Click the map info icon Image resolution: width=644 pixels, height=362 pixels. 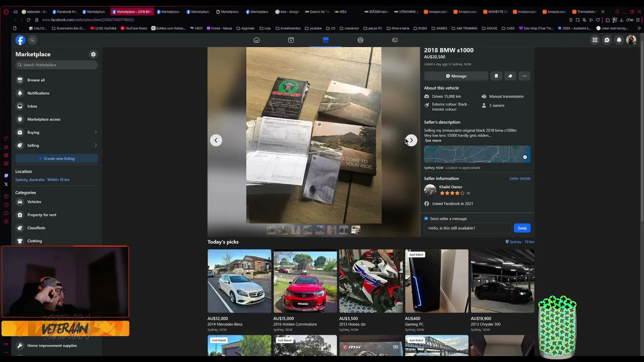(x=525, y=157)
